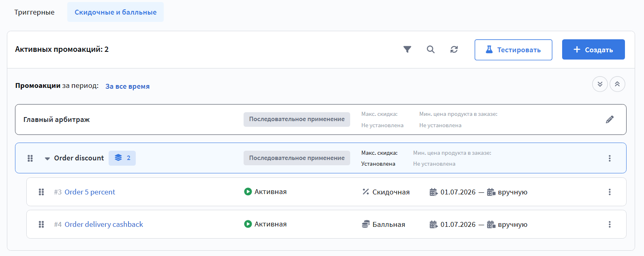The image size is (644, 256).
Task: Click date 01.07.2026 in Order 5 percent row
Action: click(x=458, y=192)
